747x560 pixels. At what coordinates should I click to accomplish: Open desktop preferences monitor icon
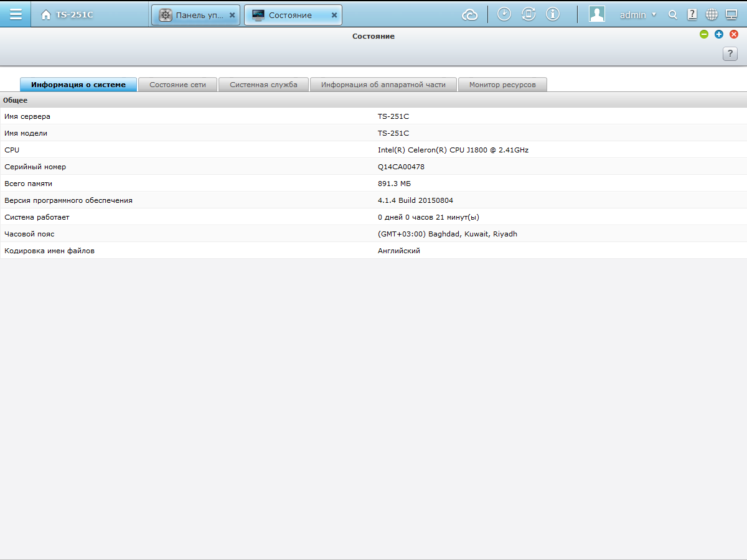731,14
